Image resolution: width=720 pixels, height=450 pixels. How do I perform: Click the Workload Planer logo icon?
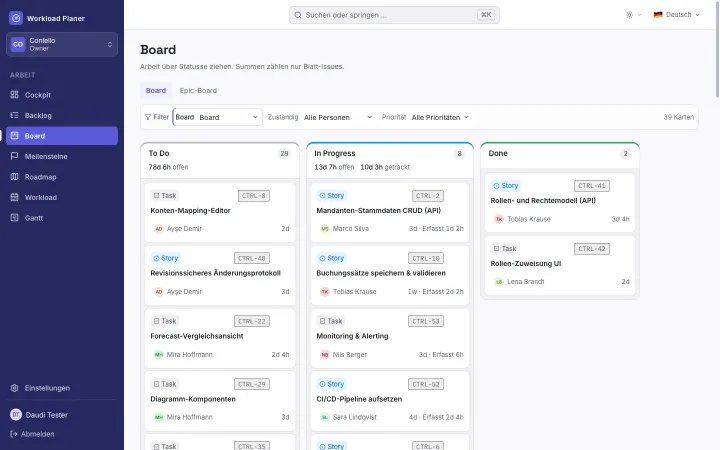click(x=16, y=18)
